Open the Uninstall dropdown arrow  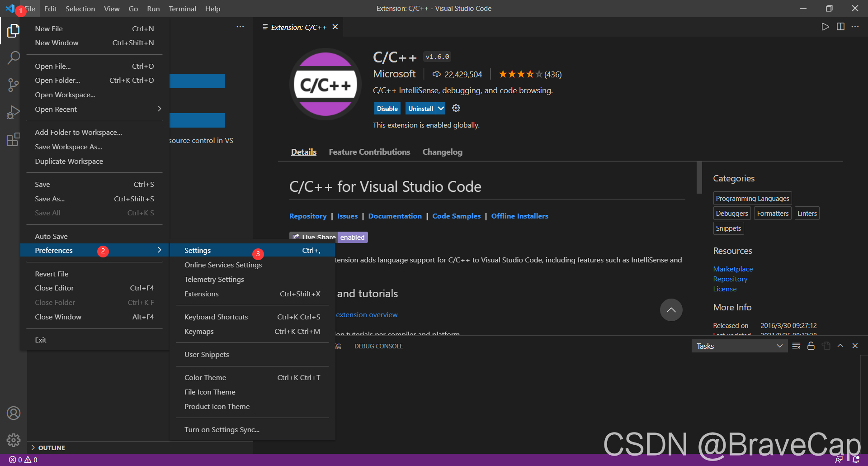pos(441,109)
